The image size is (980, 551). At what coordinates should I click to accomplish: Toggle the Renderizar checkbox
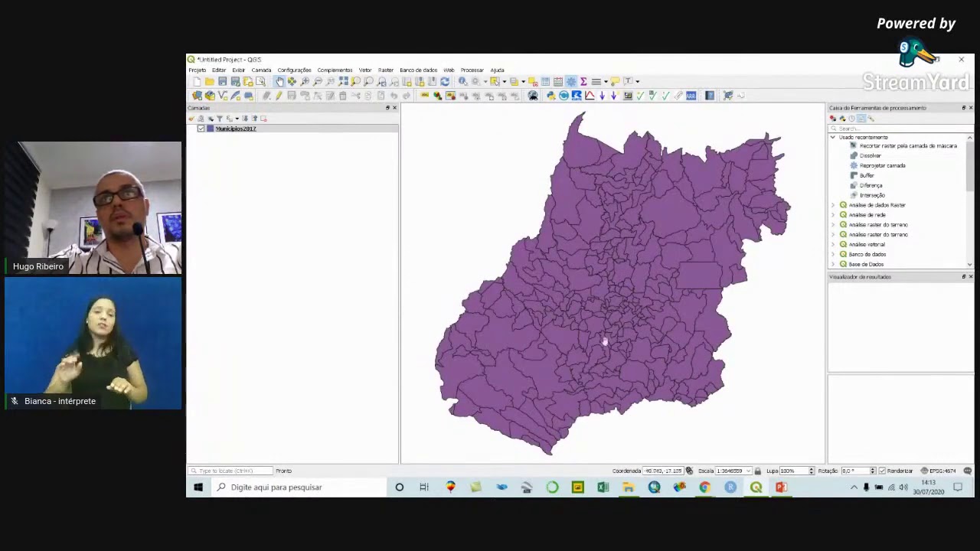tap(883, 471)
